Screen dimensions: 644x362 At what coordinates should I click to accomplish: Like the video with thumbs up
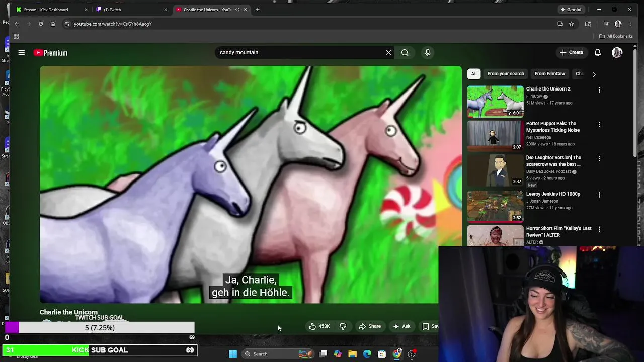[319, 326]
